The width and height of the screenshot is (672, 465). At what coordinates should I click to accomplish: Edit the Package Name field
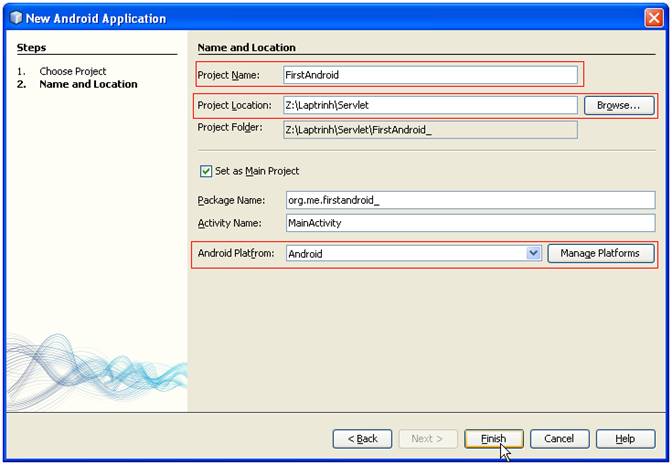coord(471,200)
